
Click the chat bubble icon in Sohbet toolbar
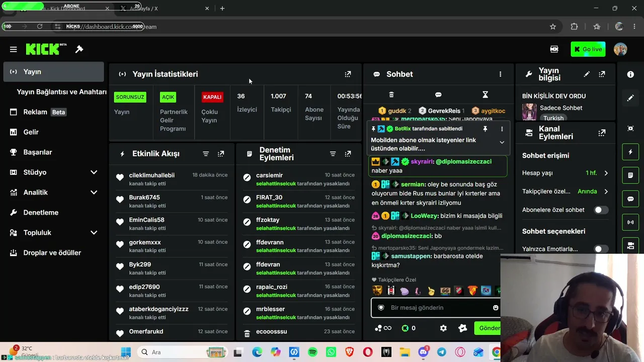438,95
